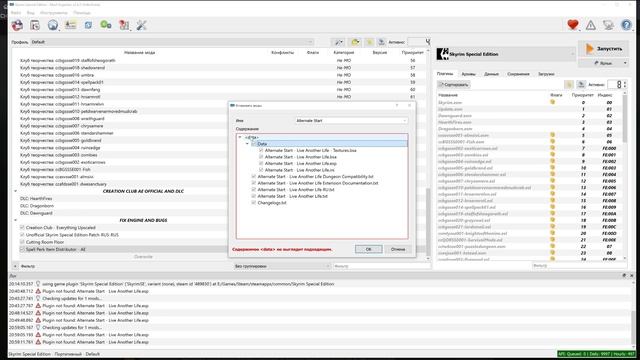Toggle the 'Creation Club - Everything Upscaled' mod checkbox

coord(22,227)
